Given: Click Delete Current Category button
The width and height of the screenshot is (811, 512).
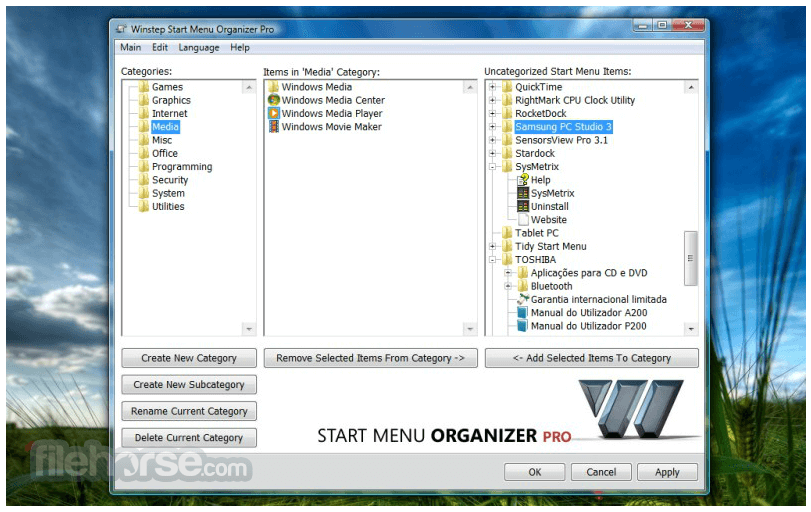Looking at the screenshot, I should pyautogui.click(x=189, y=438).
